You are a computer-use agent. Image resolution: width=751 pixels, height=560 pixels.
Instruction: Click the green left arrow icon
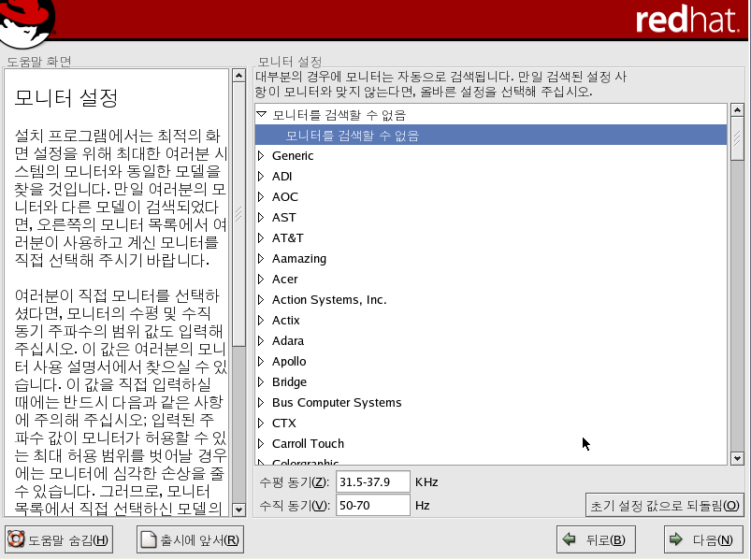(x=569, y=538)
